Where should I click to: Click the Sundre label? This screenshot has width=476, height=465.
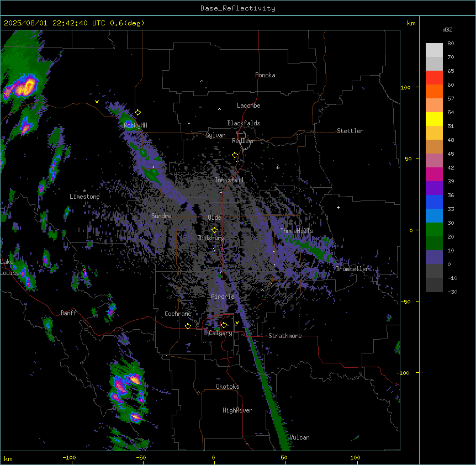coord(161,216)
